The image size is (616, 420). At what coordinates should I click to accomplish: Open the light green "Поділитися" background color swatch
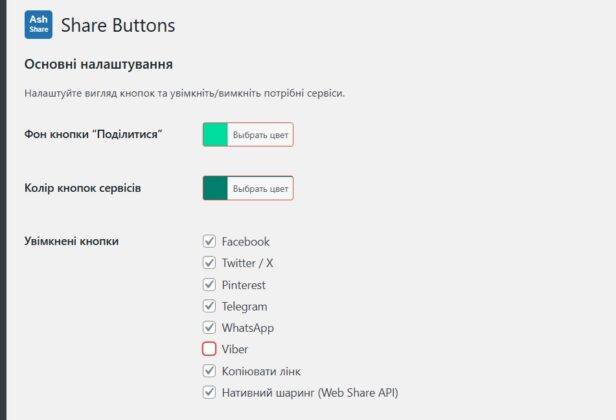[215, 134]
